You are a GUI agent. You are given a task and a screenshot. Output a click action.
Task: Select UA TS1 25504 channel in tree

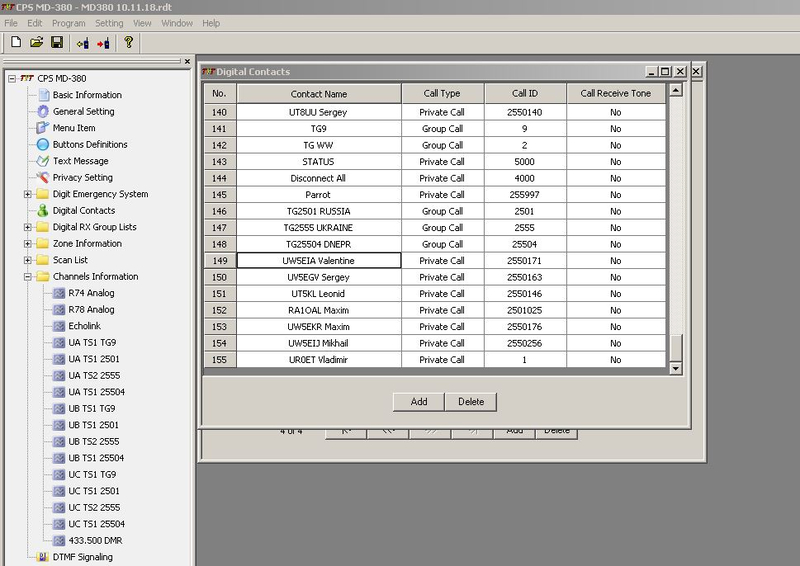pyautogui.click(x=96, y=392)
